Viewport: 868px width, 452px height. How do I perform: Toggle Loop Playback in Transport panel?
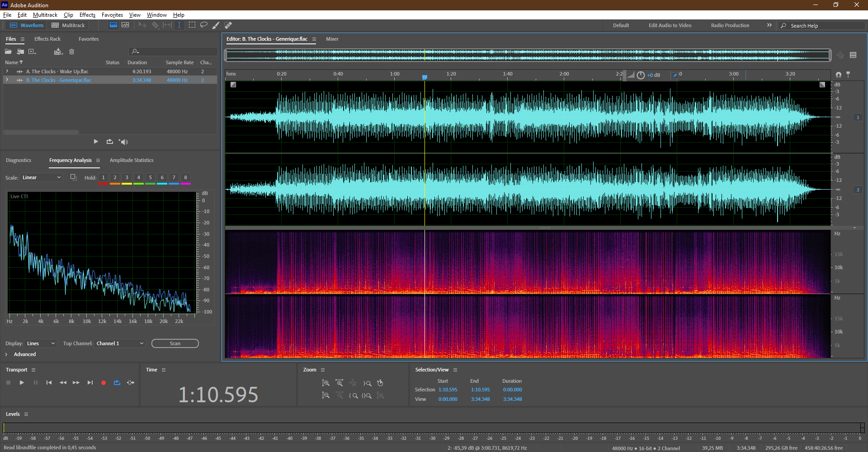(117, 383)
